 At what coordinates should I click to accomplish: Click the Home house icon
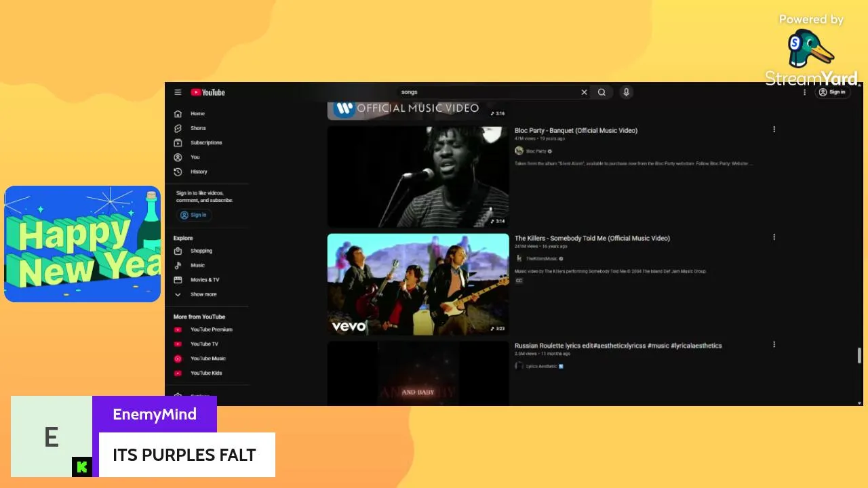[178, 114]
